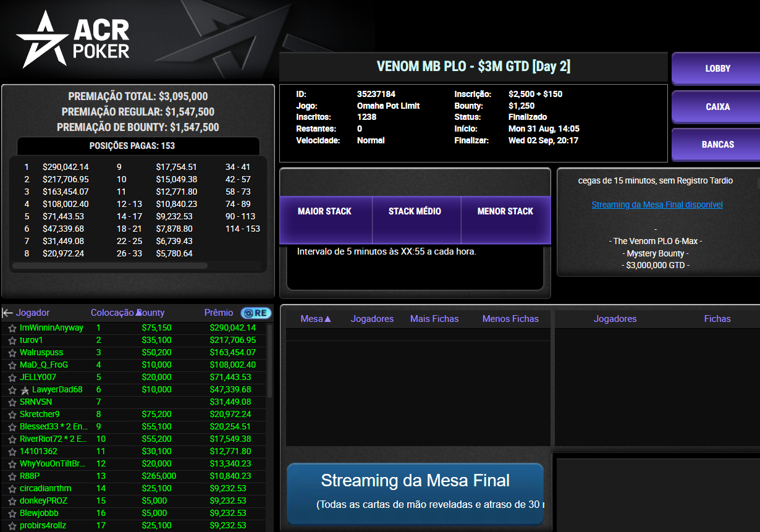Favorite SRNVSN using star icon
The width and height of the screenshot is (760, 532).
[12, 402]
